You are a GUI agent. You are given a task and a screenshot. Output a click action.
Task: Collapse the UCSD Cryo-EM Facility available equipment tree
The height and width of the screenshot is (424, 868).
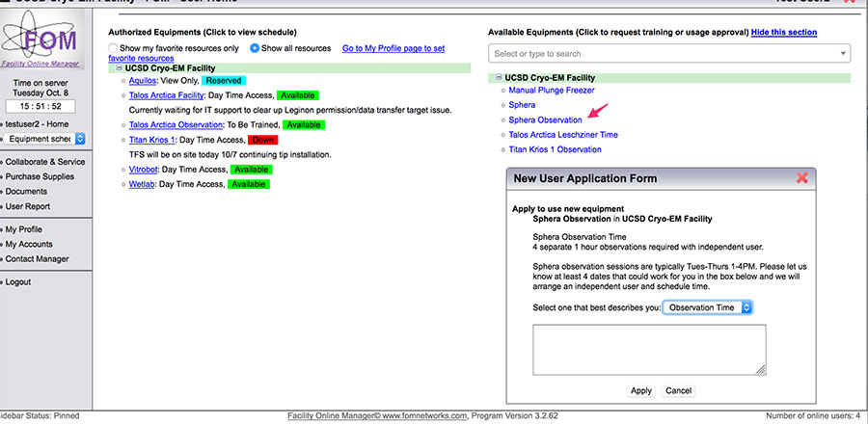click(x=500, y=78)
